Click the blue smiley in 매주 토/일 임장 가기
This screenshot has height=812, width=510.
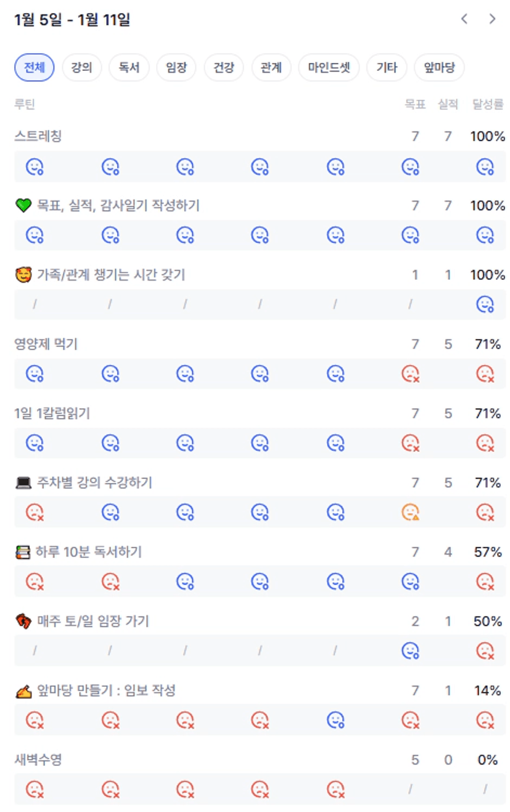coord(410,650)
